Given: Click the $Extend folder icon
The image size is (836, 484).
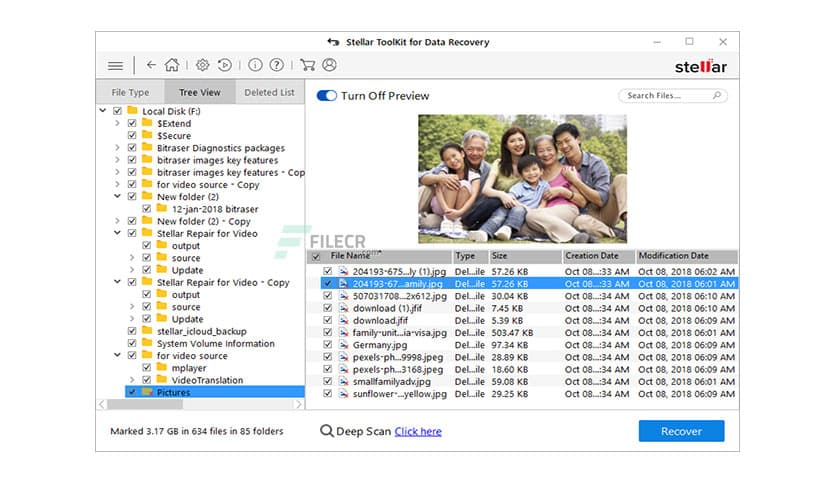Looking at the screenshot, I should coord(148,123).
